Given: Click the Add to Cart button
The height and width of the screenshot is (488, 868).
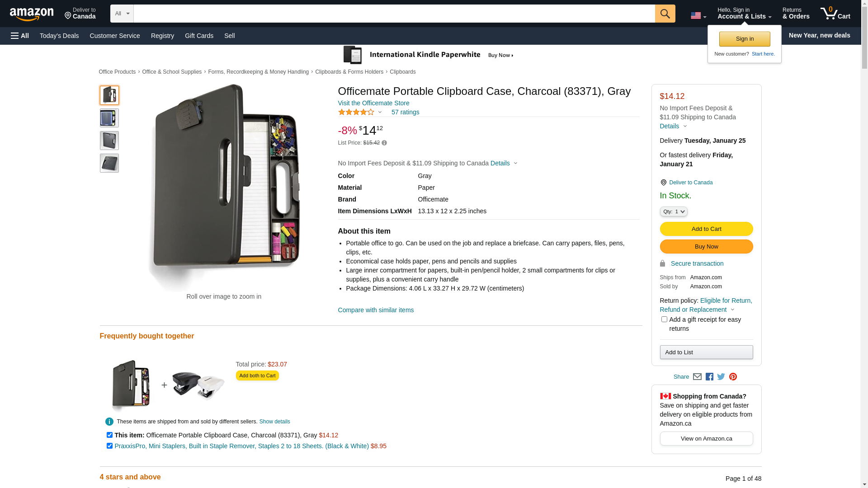Looking at the screenshot, I should coord(706,229).
